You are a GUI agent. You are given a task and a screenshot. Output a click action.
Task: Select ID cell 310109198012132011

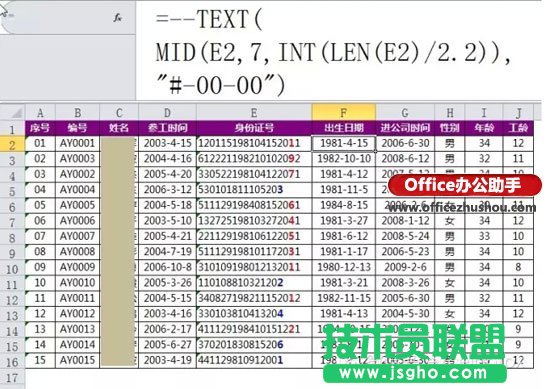(x=254, y=267)
